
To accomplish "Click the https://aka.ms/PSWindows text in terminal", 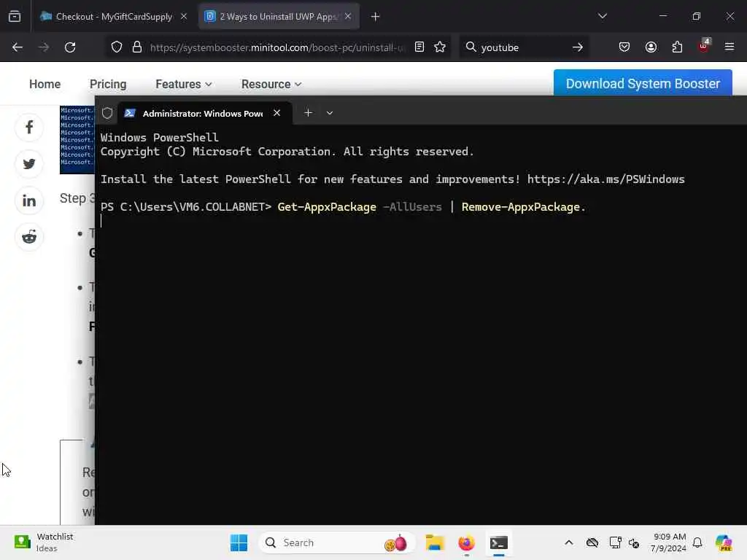I will [x=605, y=179].
